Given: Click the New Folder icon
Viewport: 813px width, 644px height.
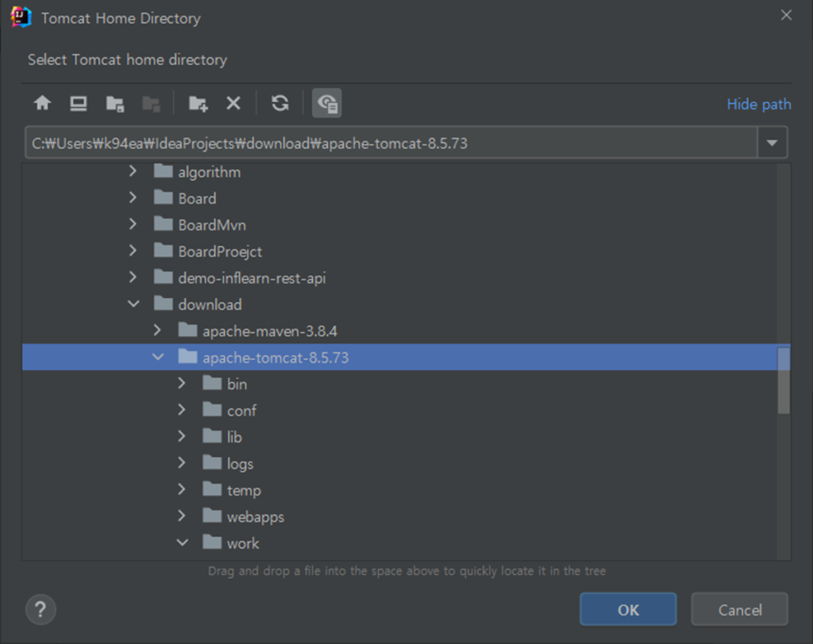Looking at the screenshot, I should 198,103.
